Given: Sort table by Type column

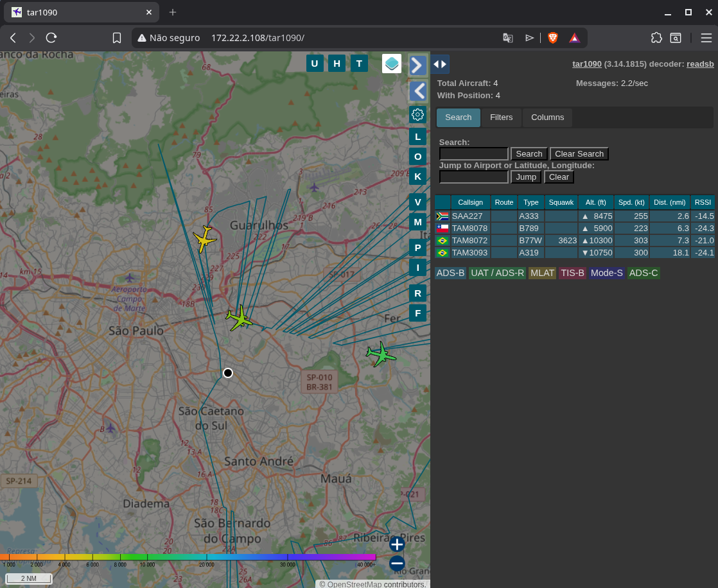Looking at the screenshot, I should (530, 202).
